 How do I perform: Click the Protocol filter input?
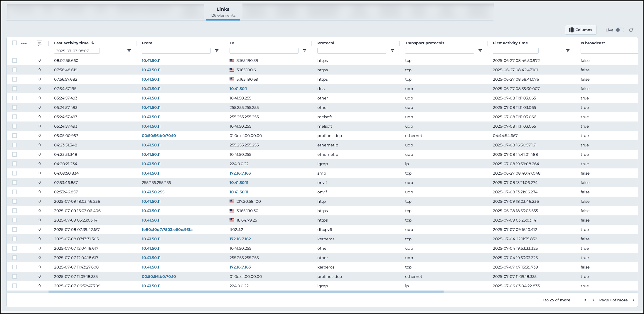click(x=352, y=51)
